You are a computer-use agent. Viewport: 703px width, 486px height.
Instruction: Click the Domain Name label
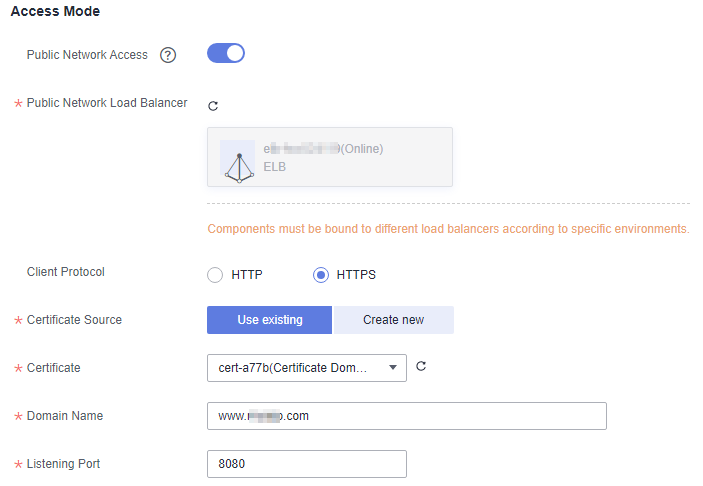(x=65, y=416)
